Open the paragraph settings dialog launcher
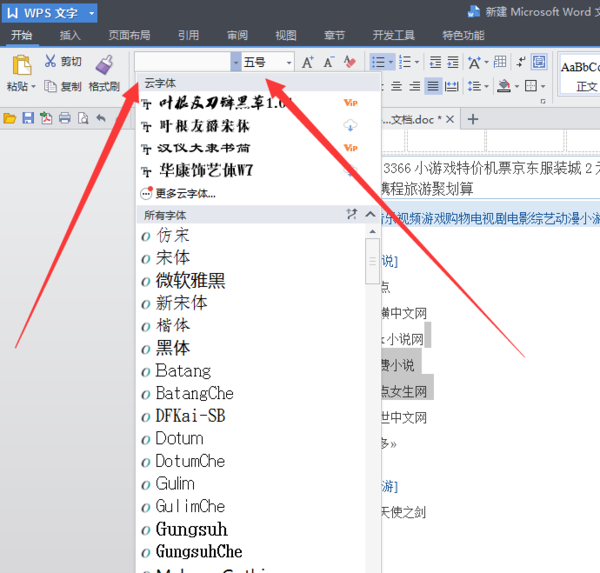 click(x=543, y=101)
